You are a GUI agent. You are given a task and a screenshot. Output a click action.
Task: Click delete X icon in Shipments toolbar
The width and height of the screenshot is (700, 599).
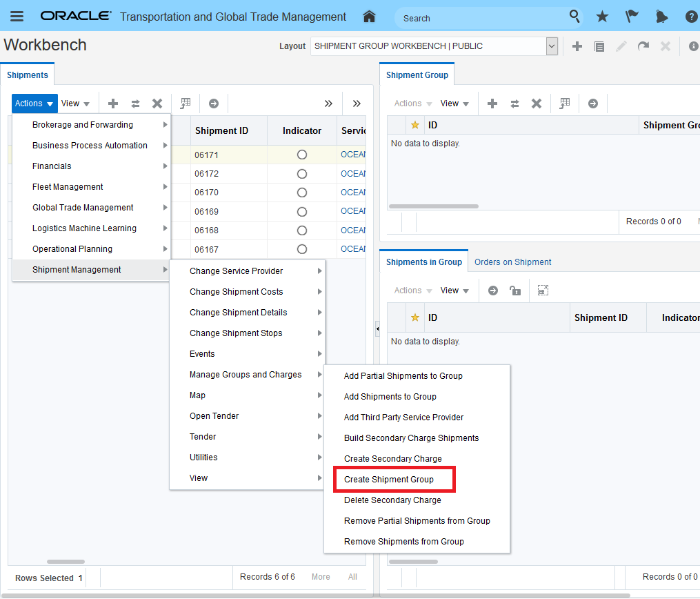click(x=157, y=104)
